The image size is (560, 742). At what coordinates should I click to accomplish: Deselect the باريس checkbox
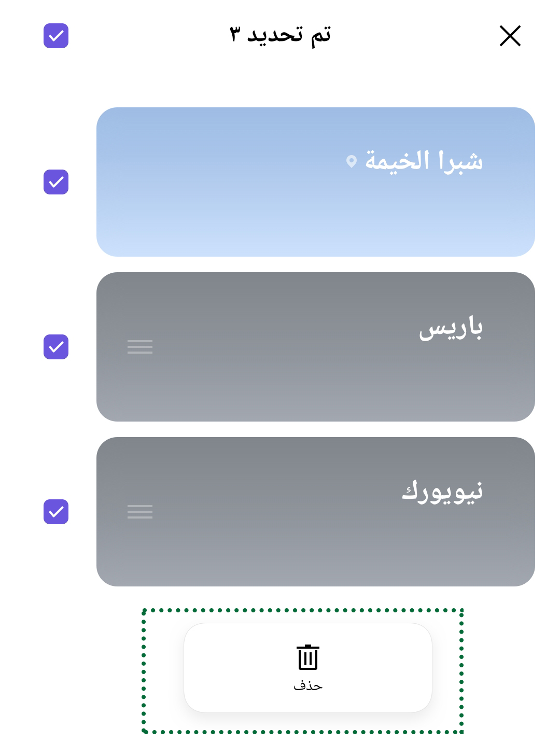click(x=56, y=347)
